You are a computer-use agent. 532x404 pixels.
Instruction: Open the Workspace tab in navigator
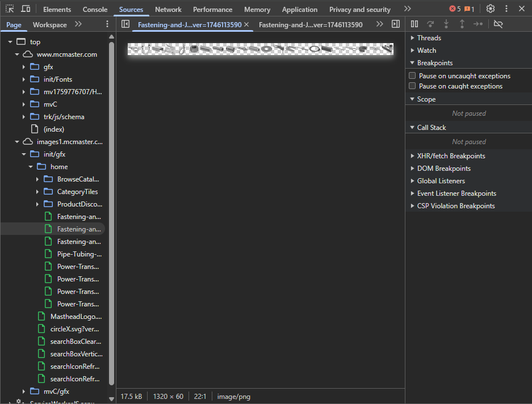tap(49, 24)
